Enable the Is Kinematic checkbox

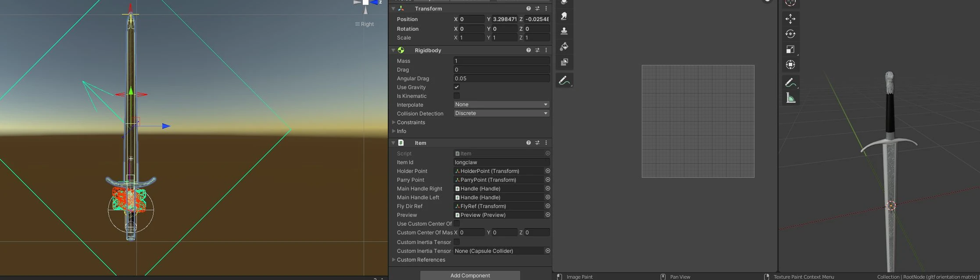(457, 96)
